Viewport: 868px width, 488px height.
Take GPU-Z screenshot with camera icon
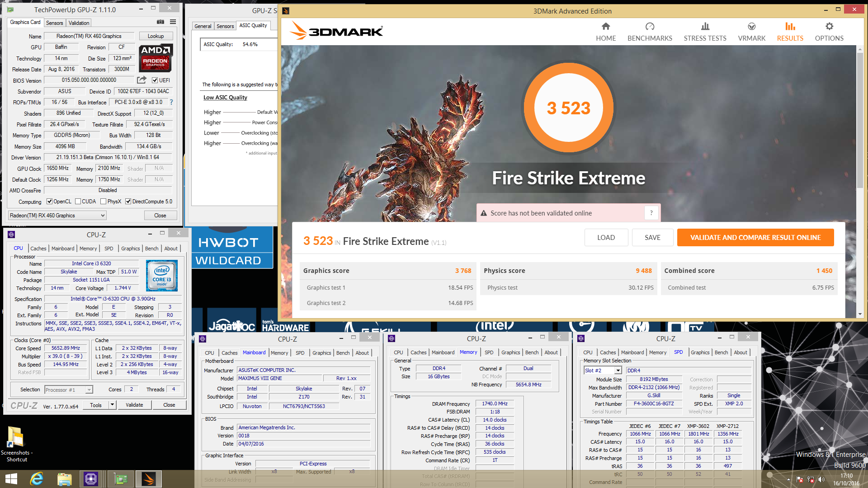160,22
